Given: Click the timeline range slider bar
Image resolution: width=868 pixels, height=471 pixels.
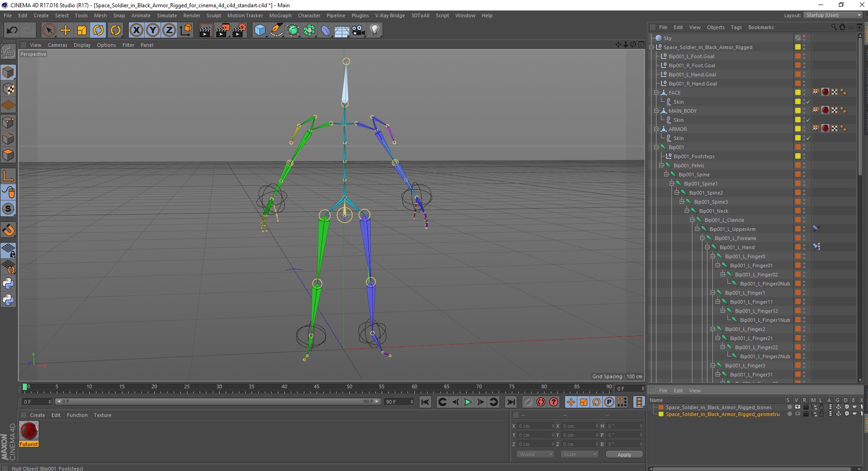Looking at the screenshot, I should coord(217,401).
